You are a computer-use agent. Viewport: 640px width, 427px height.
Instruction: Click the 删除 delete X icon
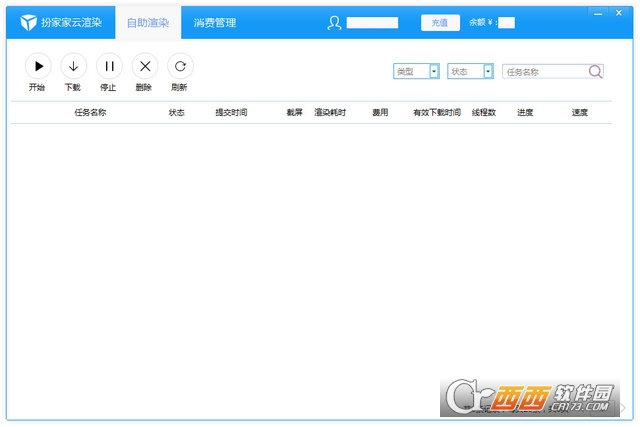(145, 66)
